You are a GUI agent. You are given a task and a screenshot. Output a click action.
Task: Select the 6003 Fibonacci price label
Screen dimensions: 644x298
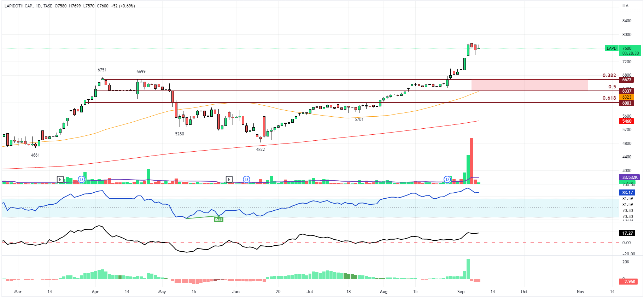tap(626, 103)
